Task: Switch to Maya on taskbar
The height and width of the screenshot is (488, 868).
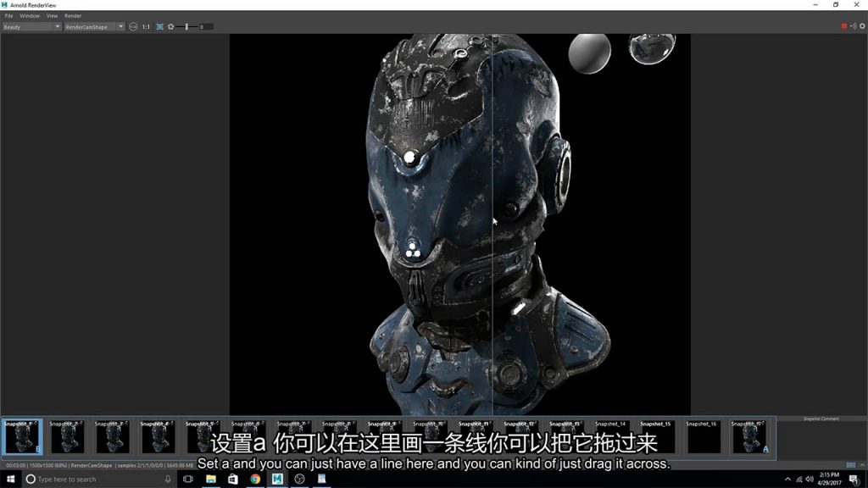Action: [x=277, y=480]
